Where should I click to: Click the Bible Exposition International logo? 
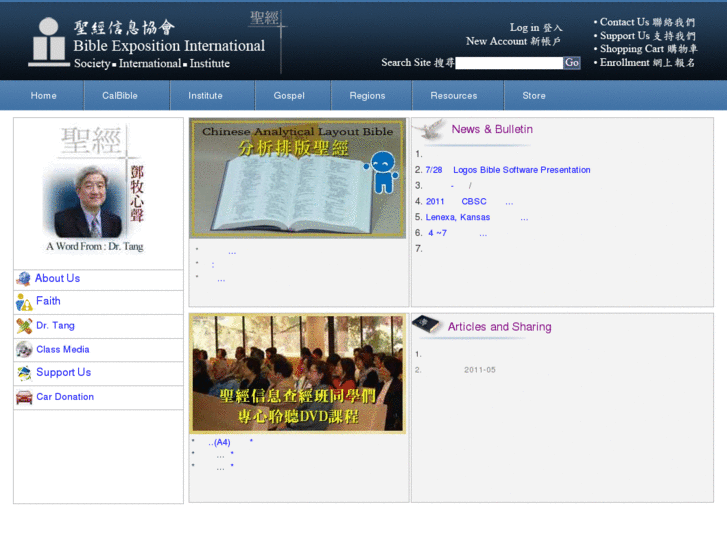[x=147, y=44]
